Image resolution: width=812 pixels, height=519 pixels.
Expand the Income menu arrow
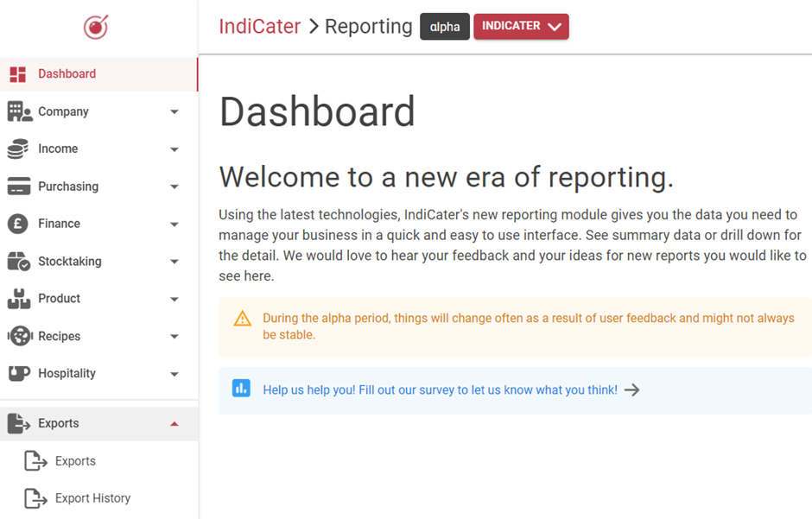point(174,149)
